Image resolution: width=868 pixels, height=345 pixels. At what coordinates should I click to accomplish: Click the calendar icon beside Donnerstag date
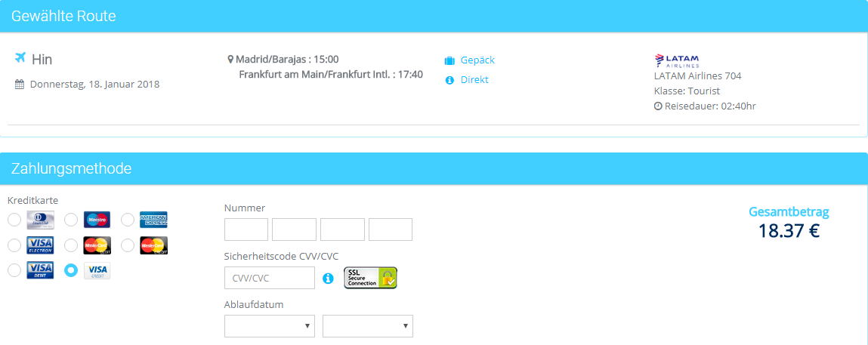[x=20, y=85]
